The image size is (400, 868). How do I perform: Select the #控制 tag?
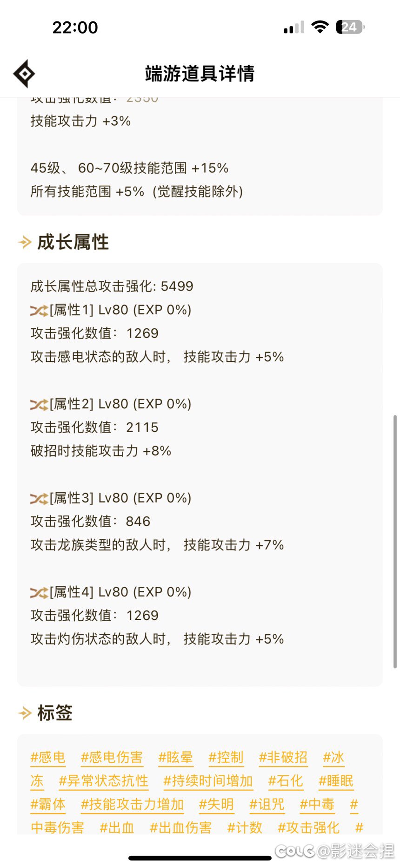227,758
